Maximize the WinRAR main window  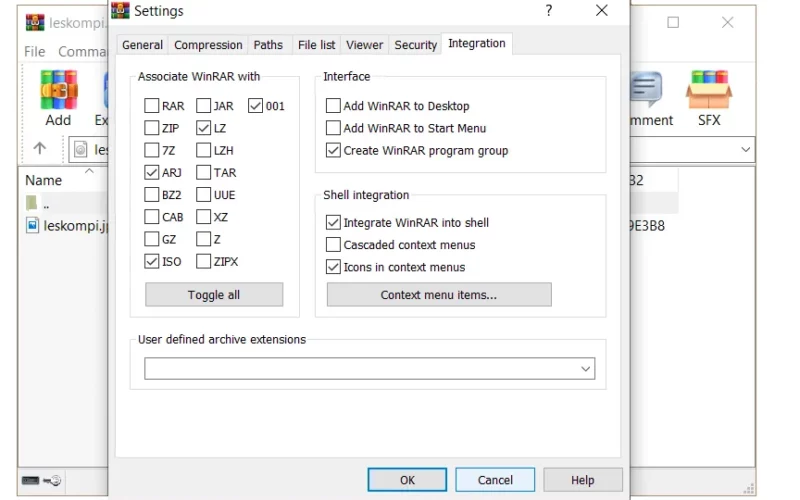pyautogui.click(x=673, y=22)
